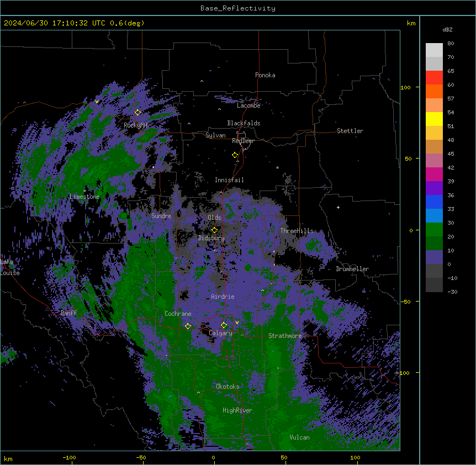Select the Sundre map label

tap(161, 216)
